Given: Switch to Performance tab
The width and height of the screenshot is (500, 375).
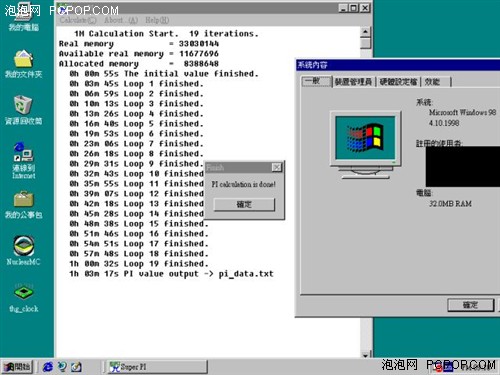Looking at the screenshot, I should [433, 82].
